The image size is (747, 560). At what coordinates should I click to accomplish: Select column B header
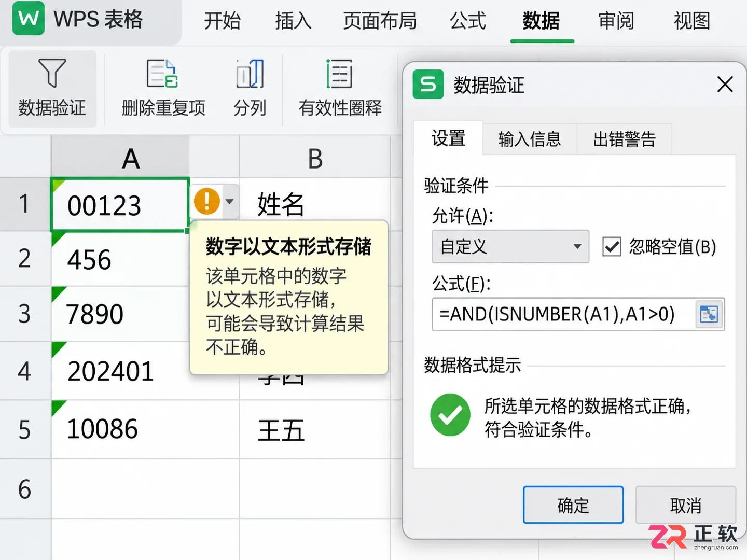point(315,158)
